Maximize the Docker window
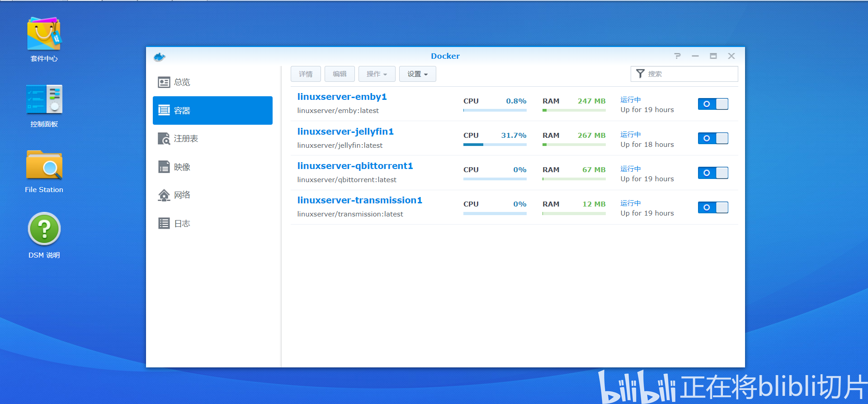Screen dimensions: 868x404 tap(713, 56)
